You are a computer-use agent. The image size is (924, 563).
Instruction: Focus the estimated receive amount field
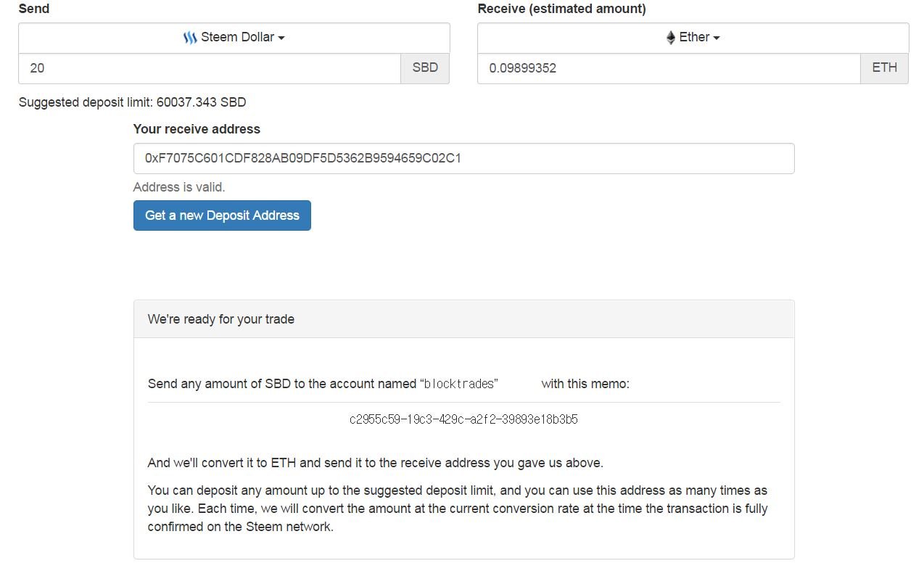(669, 68)
